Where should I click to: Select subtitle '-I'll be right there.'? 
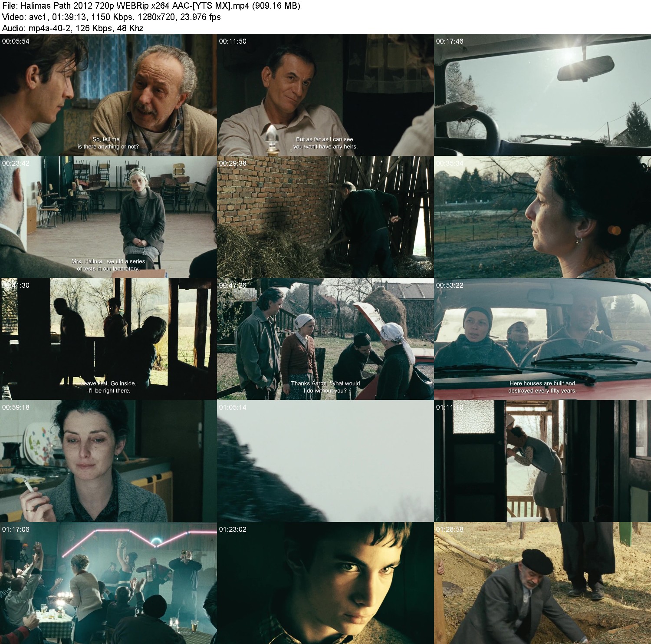coord(108,391)
